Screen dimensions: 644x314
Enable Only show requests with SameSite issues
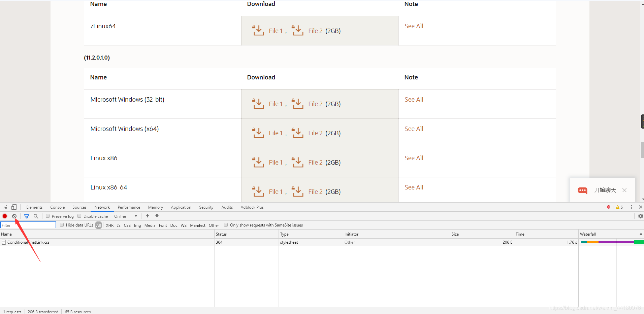(226, 225)
